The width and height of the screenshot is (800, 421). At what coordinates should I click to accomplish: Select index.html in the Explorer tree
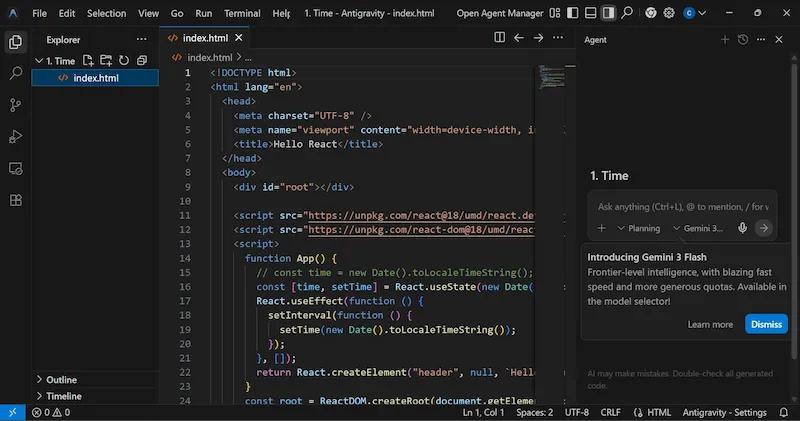coord(95,78)
